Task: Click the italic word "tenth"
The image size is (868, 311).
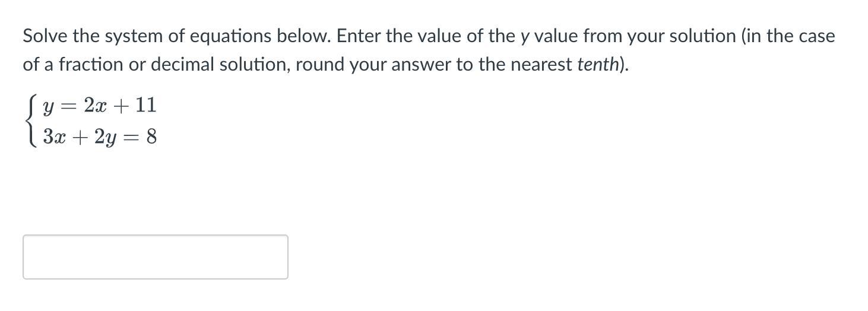Action: 597,65
